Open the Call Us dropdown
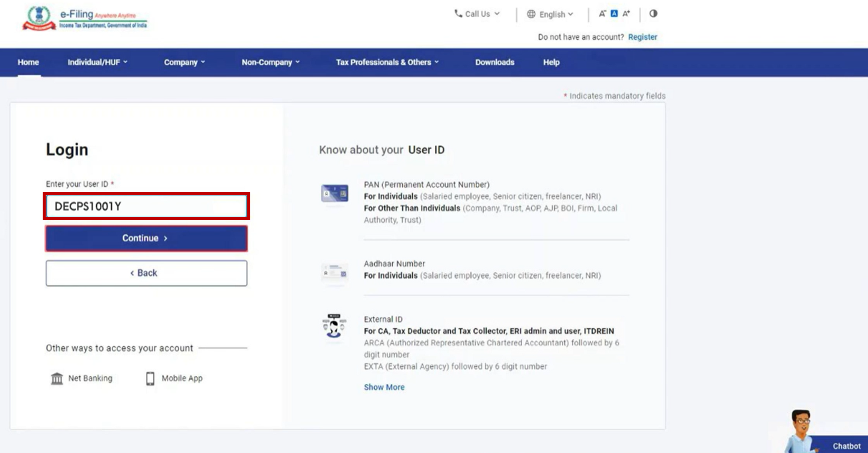868x453 pixels. [x=477, y=14]
